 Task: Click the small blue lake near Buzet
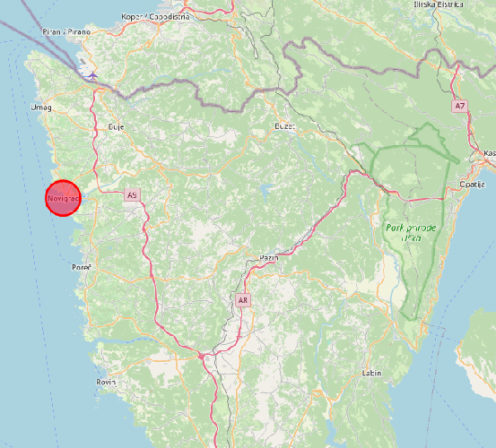click(265, 191)
